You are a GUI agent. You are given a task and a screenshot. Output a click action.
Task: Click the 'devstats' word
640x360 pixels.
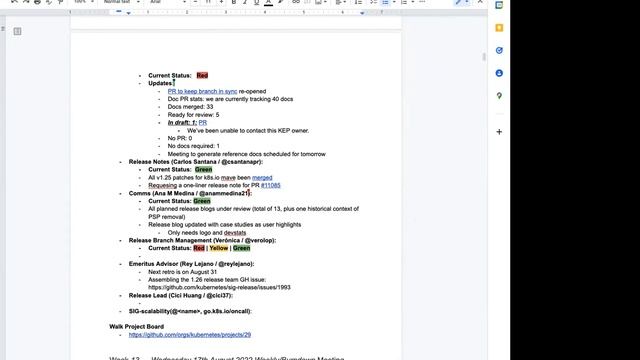235,233
